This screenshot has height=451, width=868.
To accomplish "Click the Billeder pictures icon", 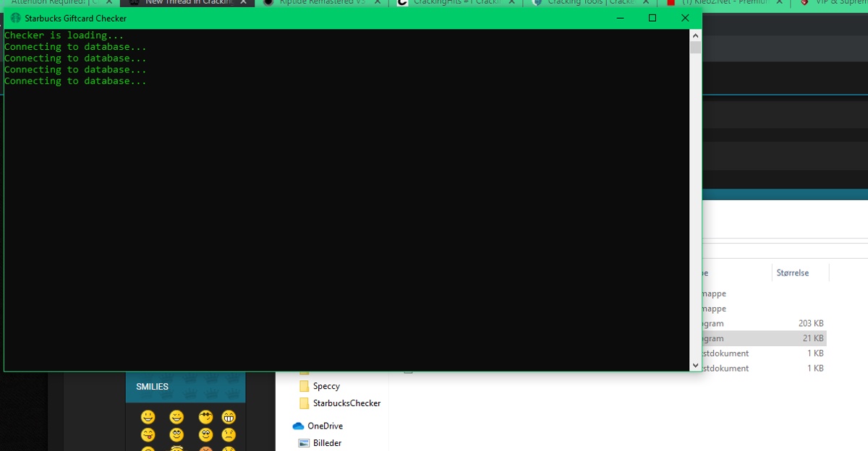I will [x=304, y=443].
